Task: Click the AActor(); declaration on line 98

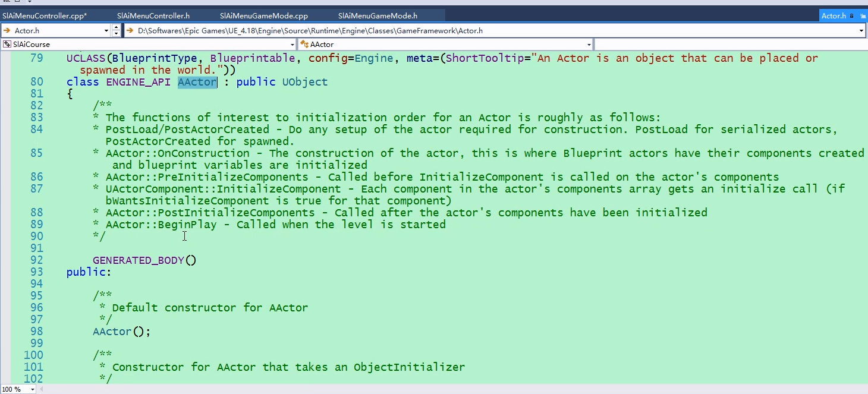Action: [x=122, y=332]
